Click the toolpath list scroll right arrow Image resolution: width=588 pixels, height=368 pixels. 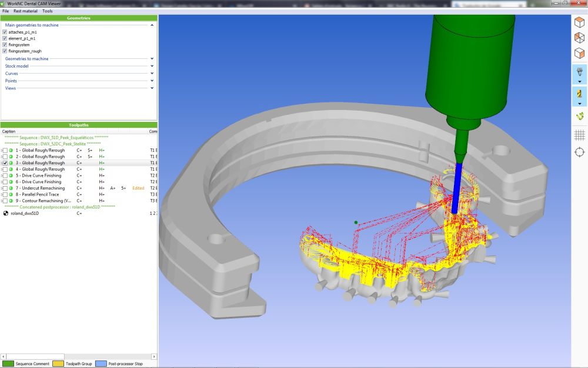154,356
